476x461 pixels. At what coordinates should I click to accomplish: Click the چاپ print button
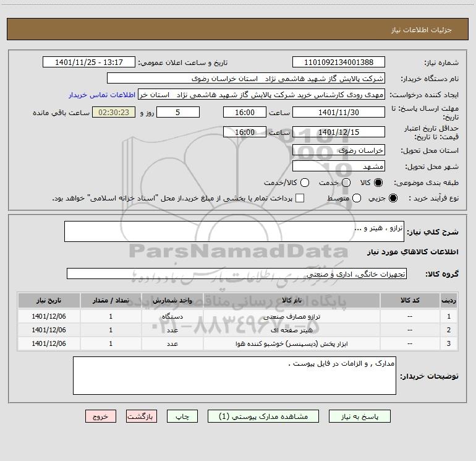click(x=182, y=416)
